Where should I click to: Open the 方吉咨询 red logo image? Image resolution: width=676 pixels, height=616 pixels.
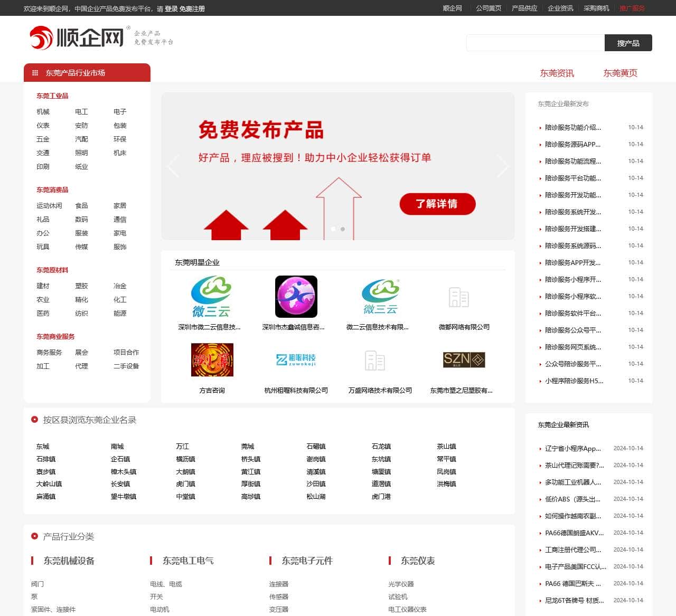click(212, 360)
